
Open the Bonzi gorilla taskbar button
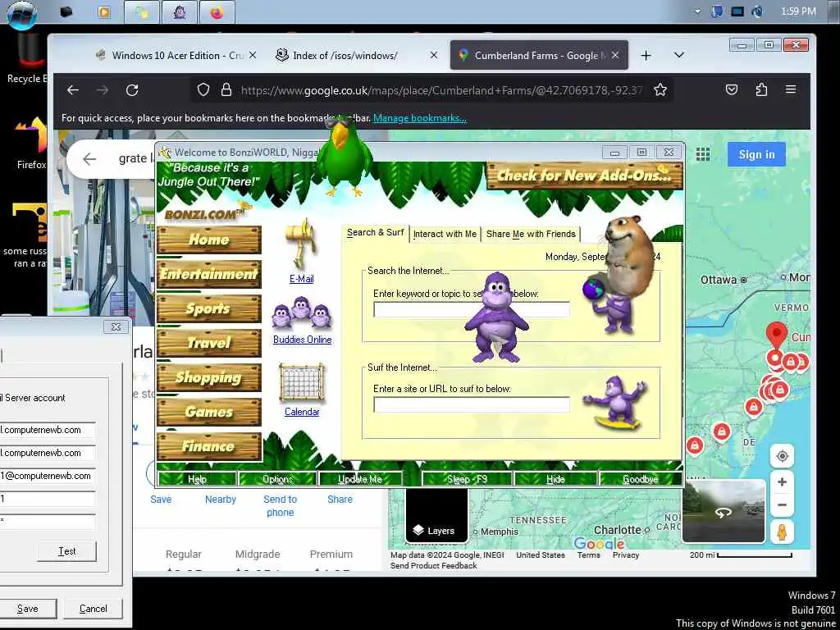pos(180,11)
